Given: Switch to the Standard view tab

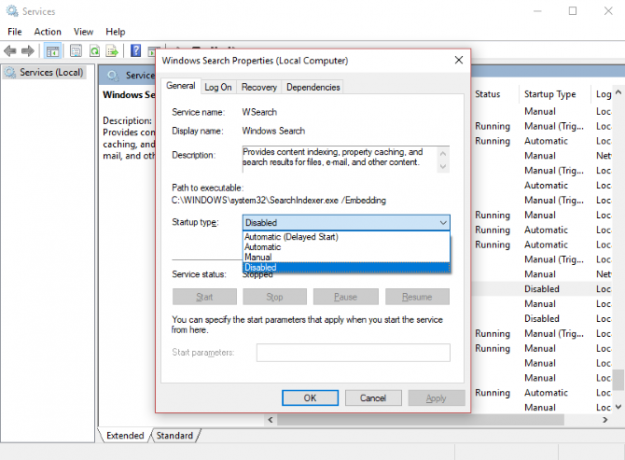Looking at the screenshot, I should click(175, 436).
